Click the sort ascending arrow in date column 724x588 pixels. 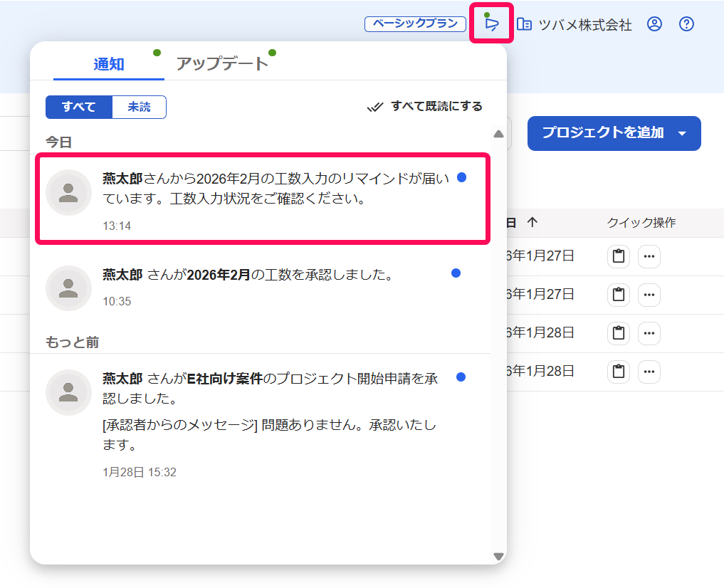click(532, 223)
